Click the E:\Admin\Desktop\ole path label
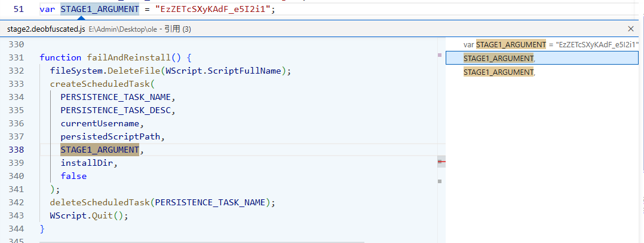Viewport: 644px width, 243px height. [122, 29]
